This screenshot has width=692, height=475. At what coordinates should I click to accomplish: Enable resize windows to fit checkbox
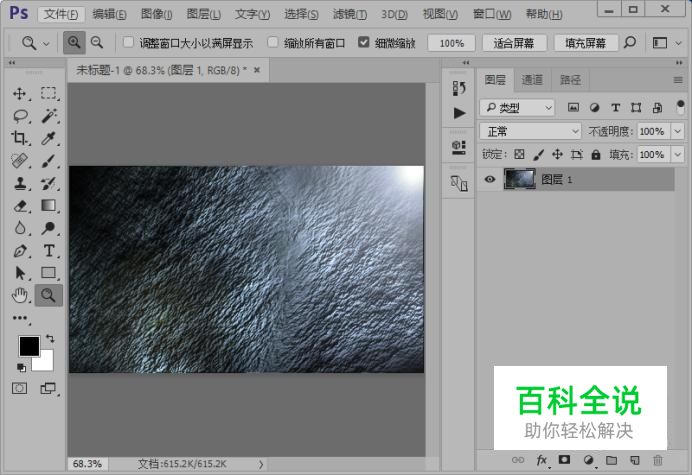(x=128, y=42)
